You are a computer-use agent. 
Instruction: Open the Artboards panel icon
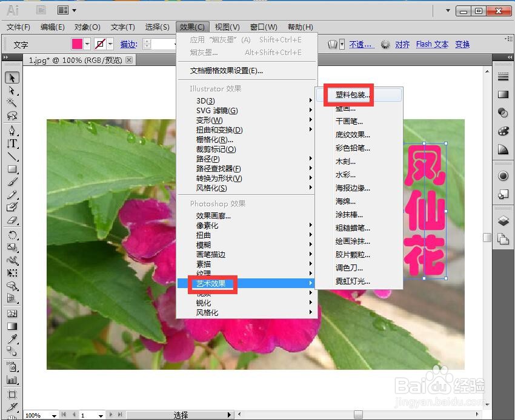pyautogui.click(x=503, y=239)
